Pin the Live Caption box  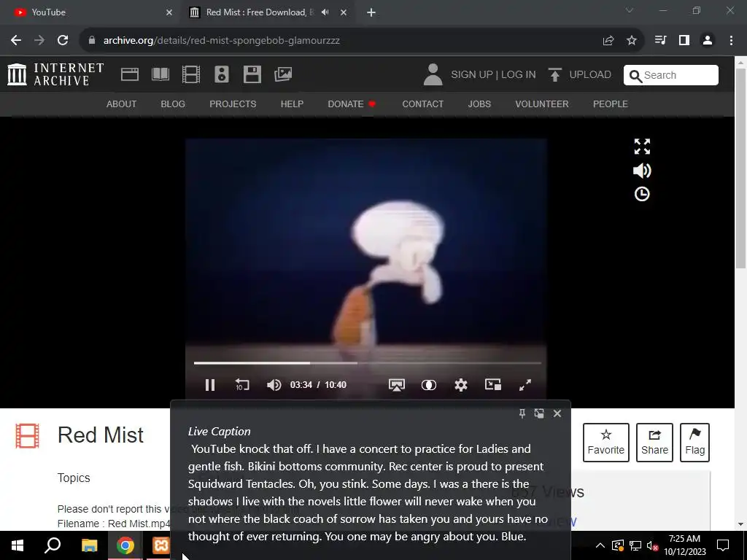522,413
